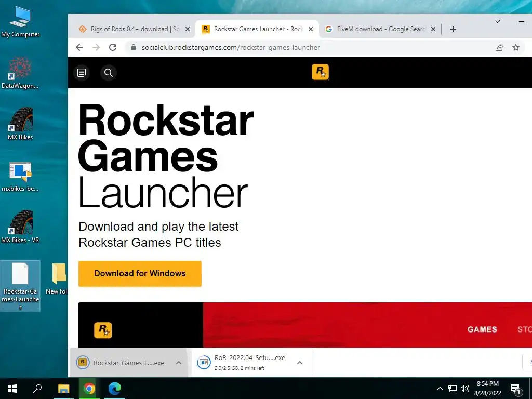The image size is (532, 399).
Task: Switch to the Rigs of Rods 0.4+ download tab
Action: click(134, 29)
